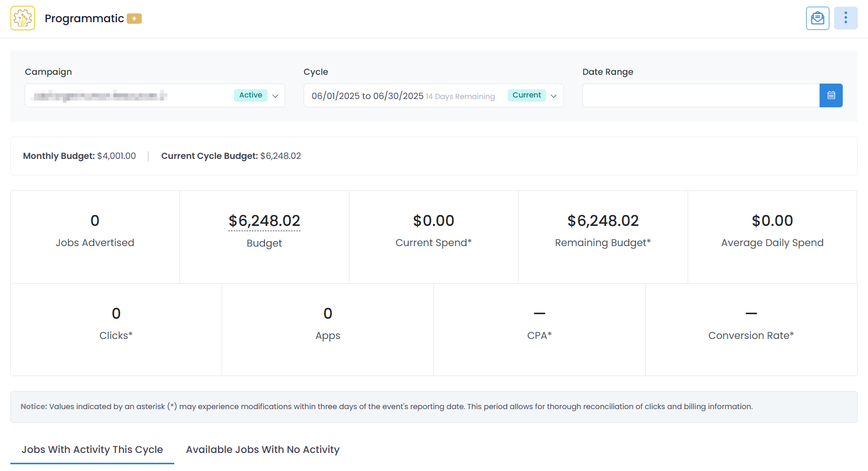The height and width of the screenshot is (471, 868).
Task: Click the Programmatic page title
Action: [85, 19]
